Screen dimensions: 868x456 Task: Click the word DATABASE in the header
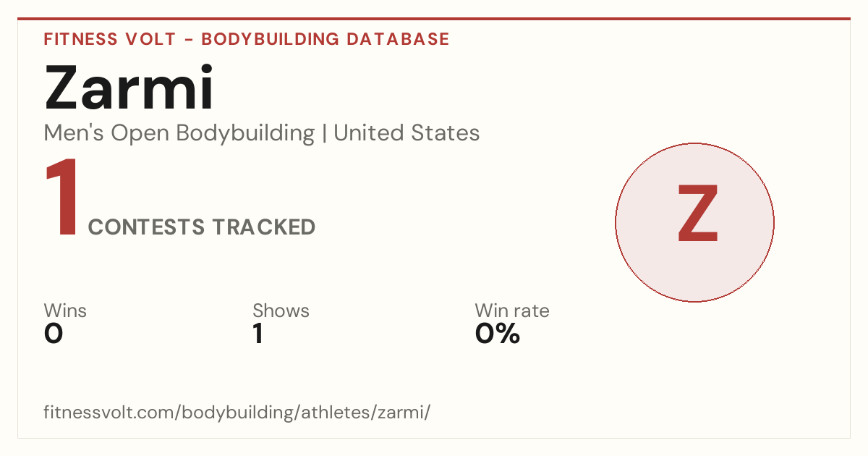point(398,39)
